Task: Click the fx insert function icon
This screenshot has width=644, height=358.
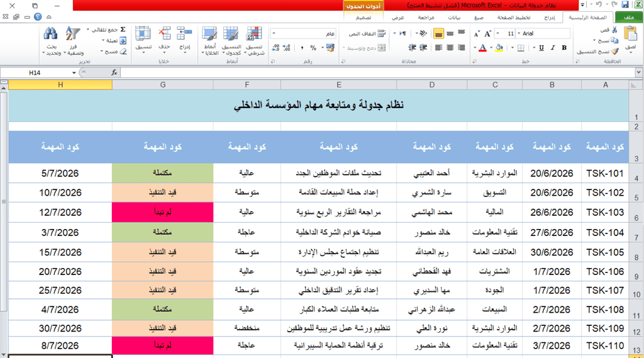Action: 114,73
